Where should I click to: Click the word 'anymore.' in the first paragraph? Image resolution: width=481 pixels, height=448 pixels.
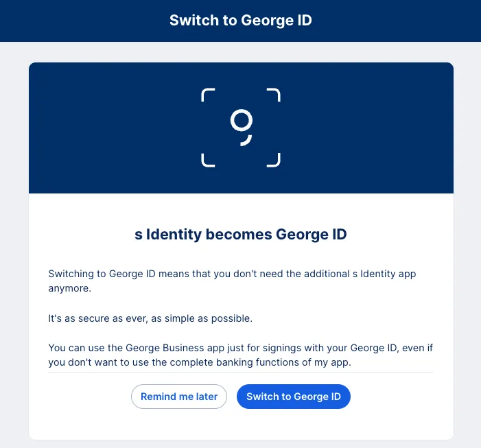(70, 288)
